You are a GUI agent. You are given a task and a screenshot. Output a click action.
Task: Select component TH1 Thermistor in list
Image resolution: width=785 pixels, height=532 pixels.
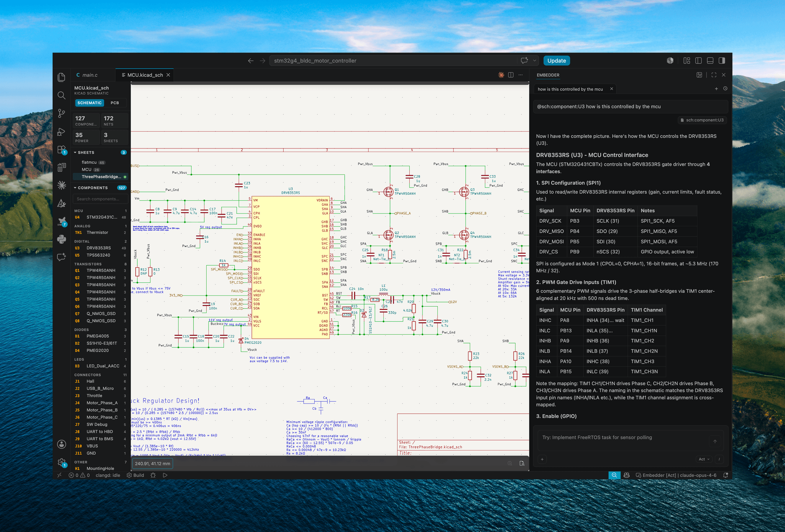pos(100,233)
